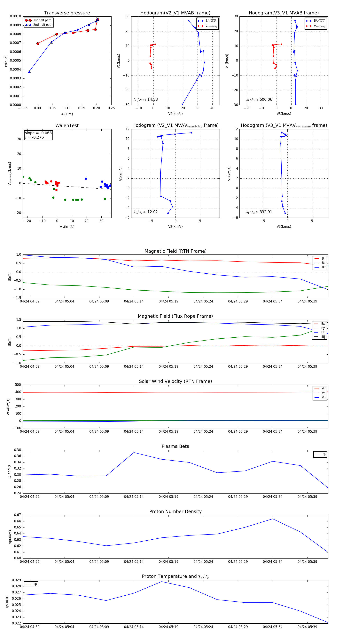
Task: Click the 'Magnetic Field (RTN Frame)' title
Action: [175, 251]
